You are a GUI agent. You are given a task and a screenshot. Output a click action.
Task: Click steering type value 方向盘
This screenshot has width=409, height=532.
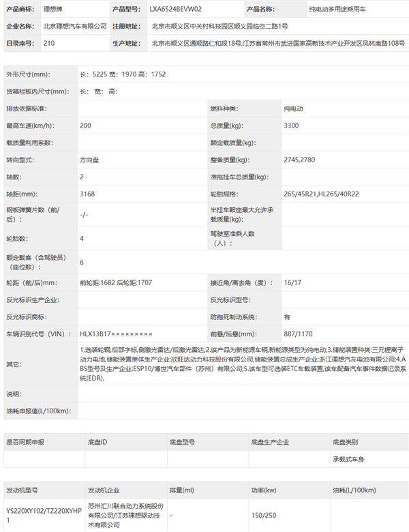pyautogui.click(x=89, y=160)
